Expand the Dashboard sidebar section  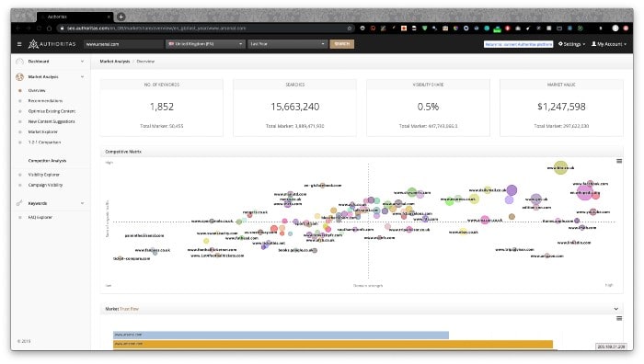pos(82,62)
